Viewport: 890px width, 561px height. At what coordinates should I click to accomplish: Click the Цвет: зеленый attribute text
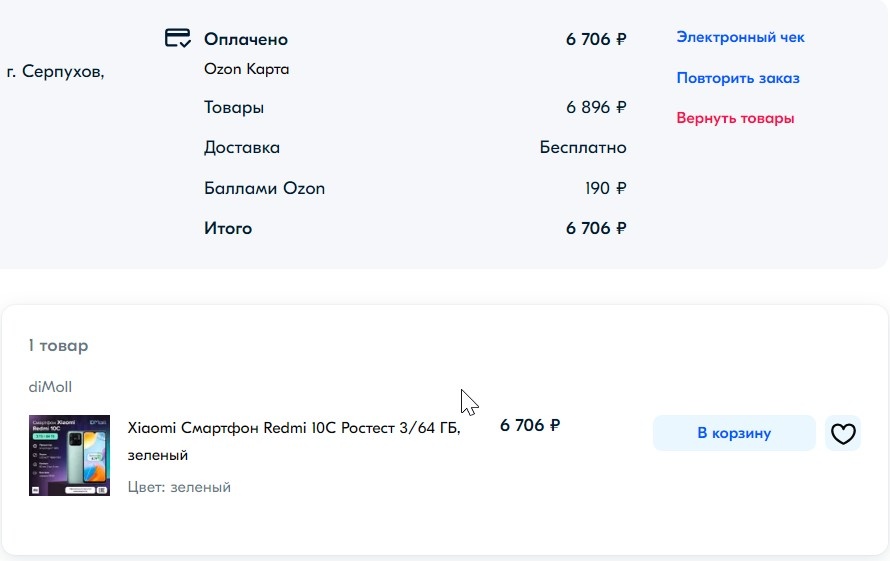point(179,487)
